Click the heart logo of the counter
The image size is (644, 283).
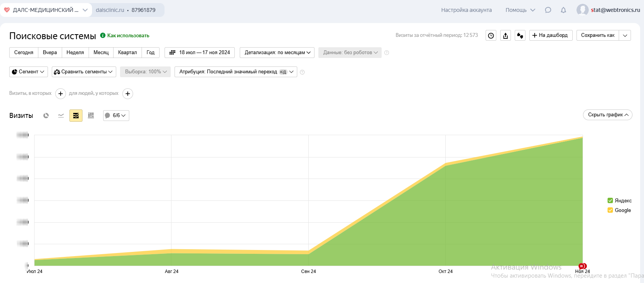coord(7,10)
